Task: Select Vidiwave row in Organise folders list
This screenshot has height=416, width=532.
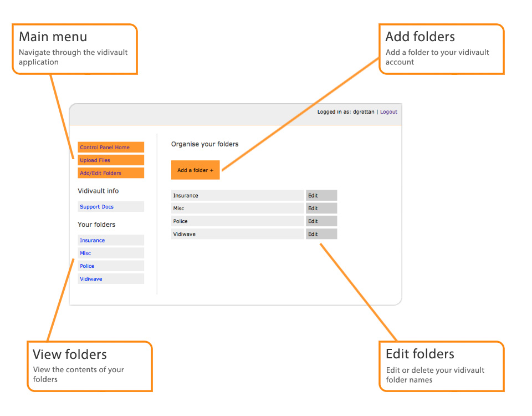Action: click(238, 234)
